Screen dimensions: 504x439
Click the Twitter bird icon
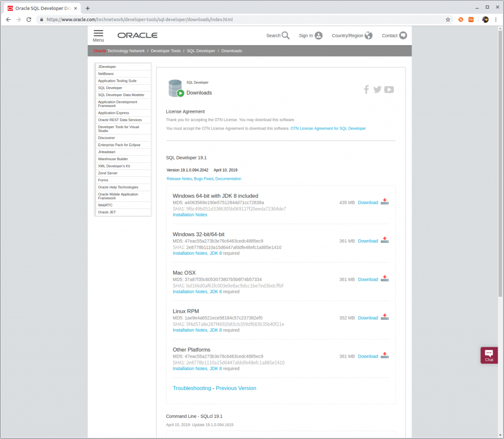(378, 90)
